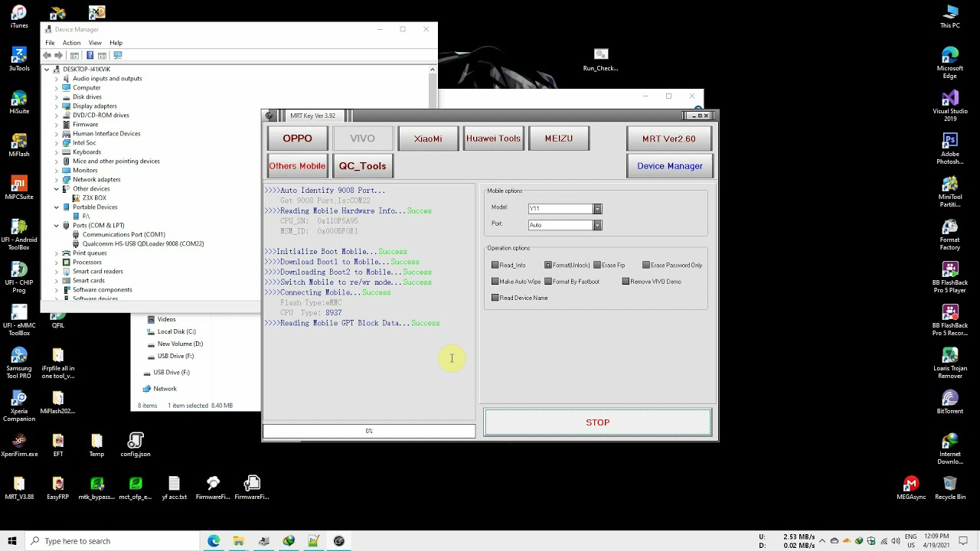Open the Help menu in Device Manager
Screen dimensions: 980x551
(116, 43)
